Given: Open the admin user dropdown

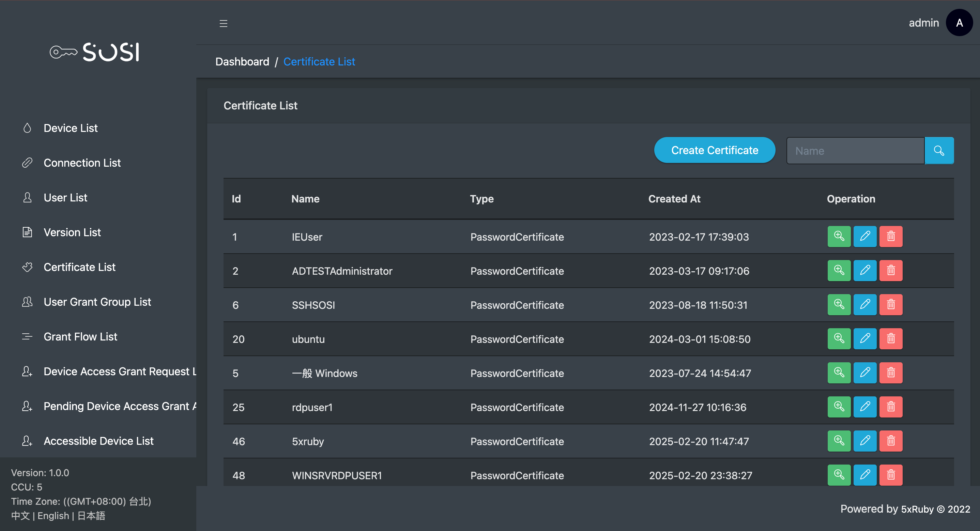Looking at the screenshot, I should click(923, 23).
